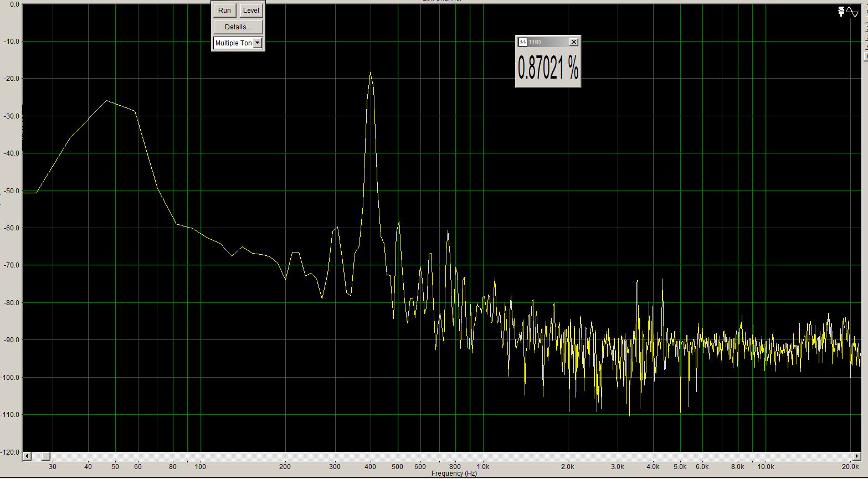
Task: Click the sine wave icon
Action: click(x=852, y=11)
